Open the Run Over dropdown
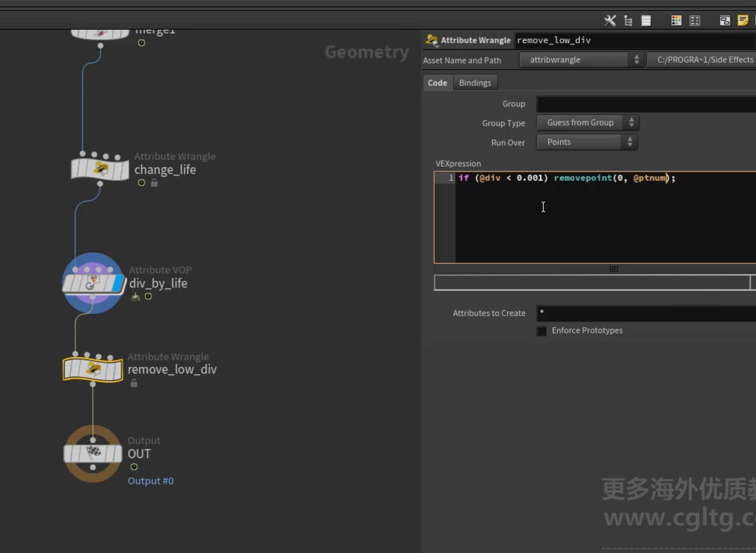The height and width of the screenshot is (553, 756). click(587, 142)
